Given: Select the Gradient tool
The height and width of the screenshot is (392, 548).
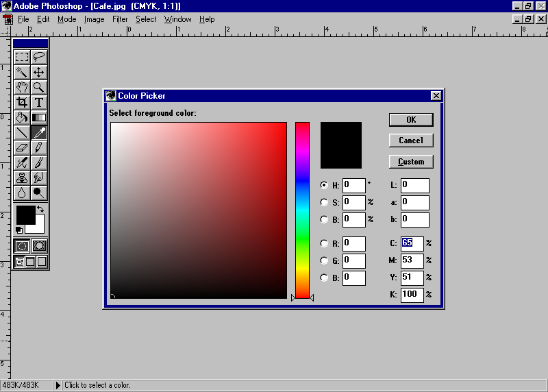Looking at the screenshot, I should coord(39,117).
